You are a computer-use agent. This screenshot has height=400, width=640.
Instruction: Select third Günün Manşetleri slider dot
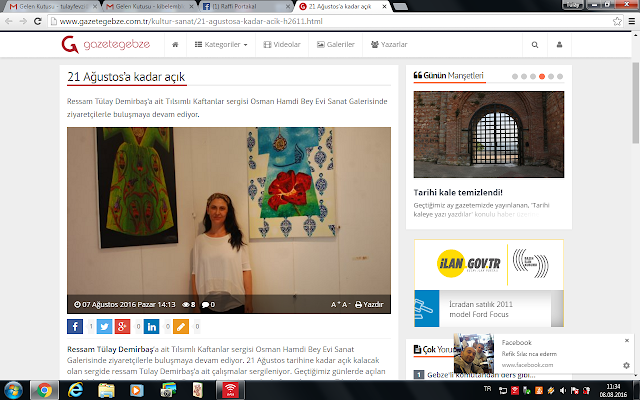533,76
